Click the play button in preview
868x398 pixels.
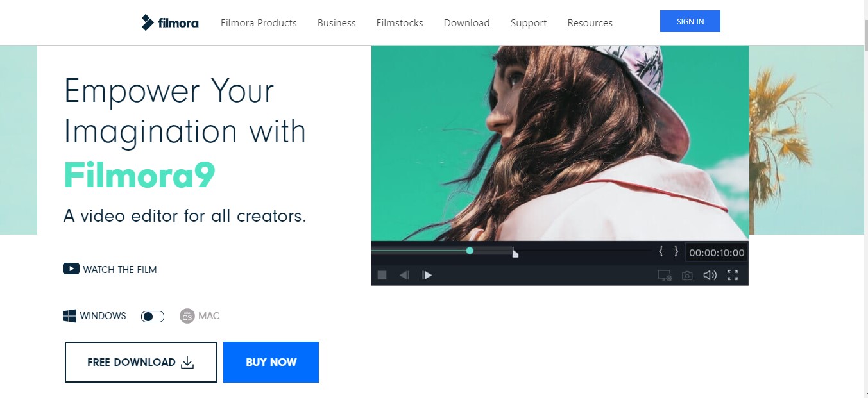click(x=427, y=275)
